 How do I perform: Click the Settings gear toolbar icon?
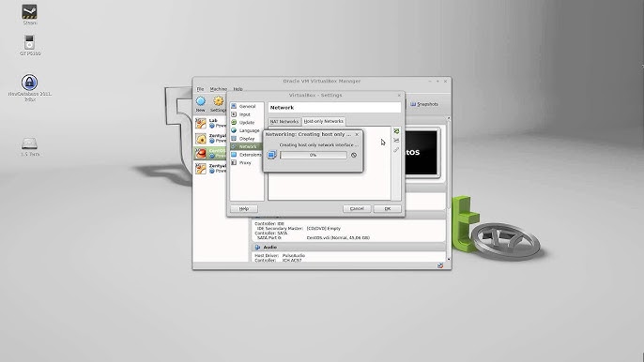[218, 101]
